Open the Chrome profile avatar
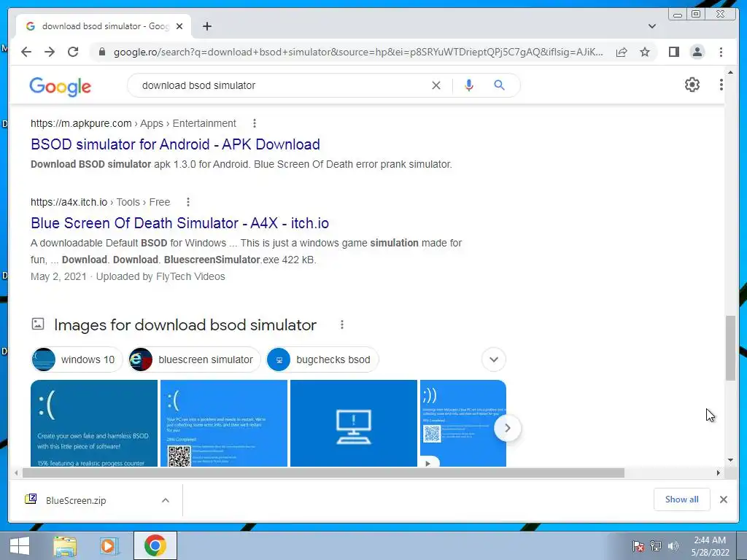The width and height of the screenshot is (747, 560). (697, 52)
